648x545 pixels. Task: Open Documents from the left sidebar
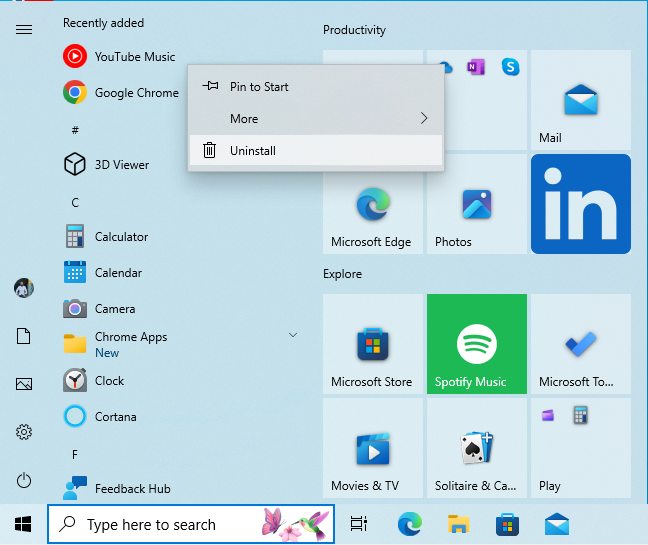[x=24, y=336]
